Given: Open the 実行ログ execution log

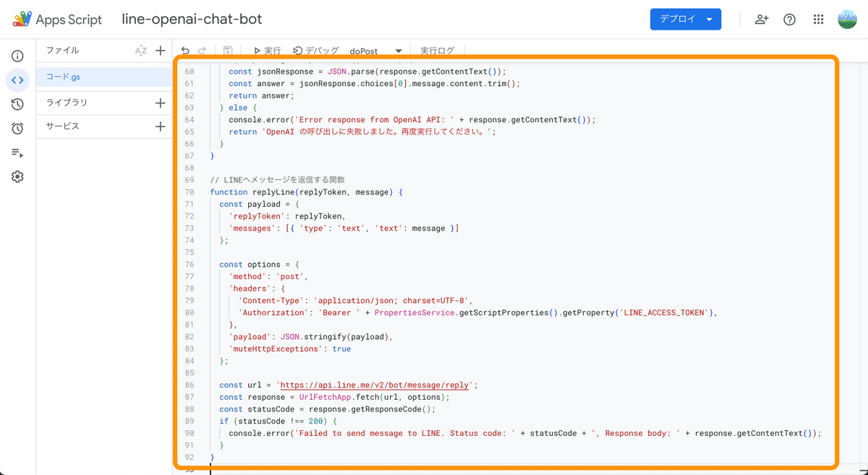Looking at the screenshot, I should click(x=438, y=51).
